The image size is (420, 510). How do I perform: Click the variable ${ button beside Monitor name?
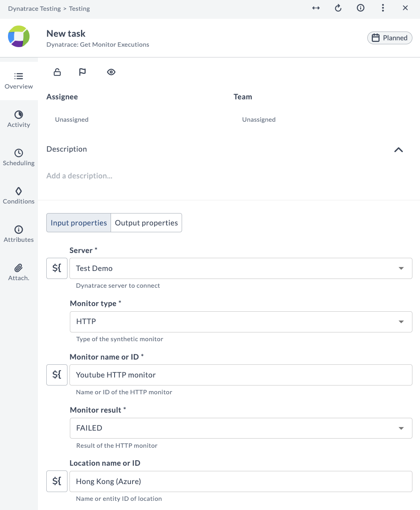(x=57, y=375)
